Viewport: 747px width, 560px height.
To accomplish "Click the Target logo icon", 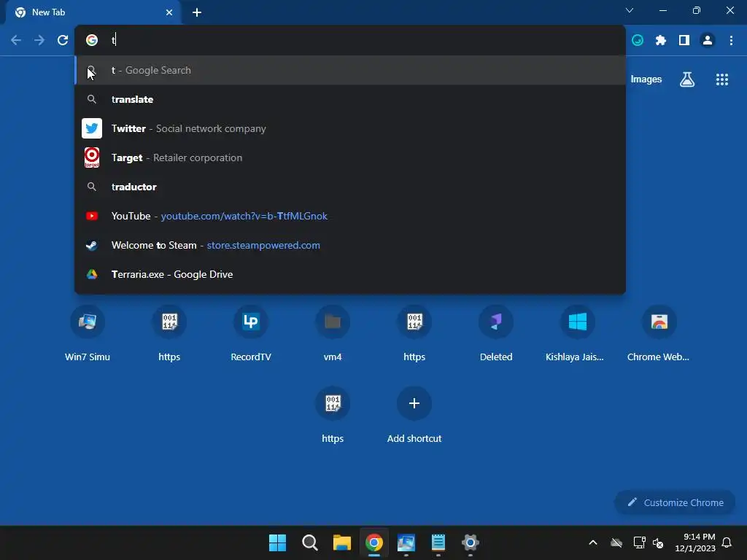I will pos(92,157).
